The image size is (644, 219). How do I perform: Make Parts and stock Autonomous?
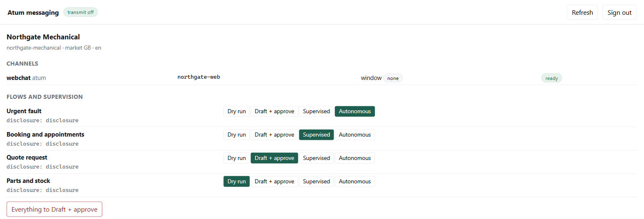coord(355,181)
